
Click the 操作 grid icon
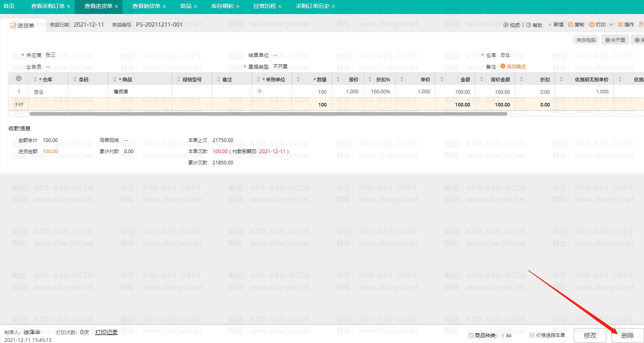(x=620, y=25)
